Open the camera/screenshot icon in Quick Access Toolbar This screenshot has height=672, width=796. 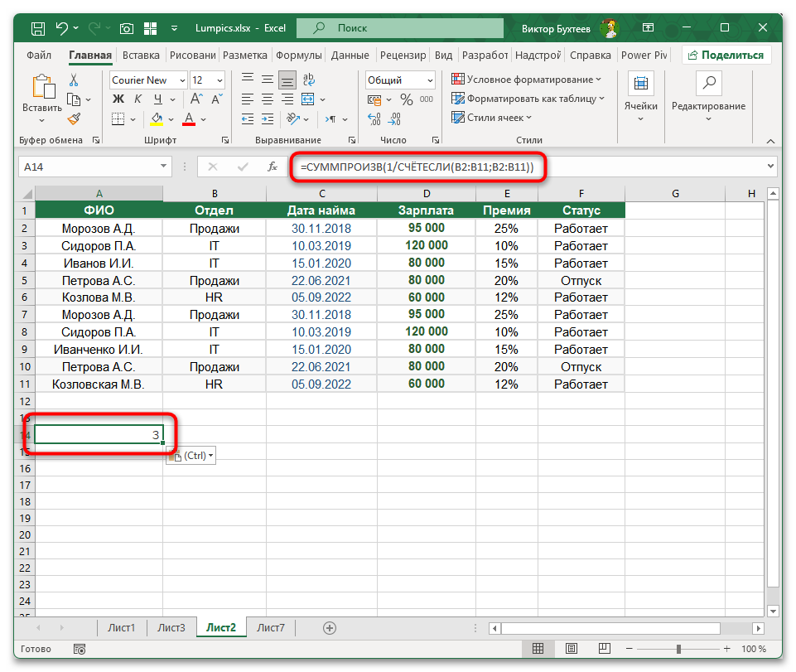[126, 27]
